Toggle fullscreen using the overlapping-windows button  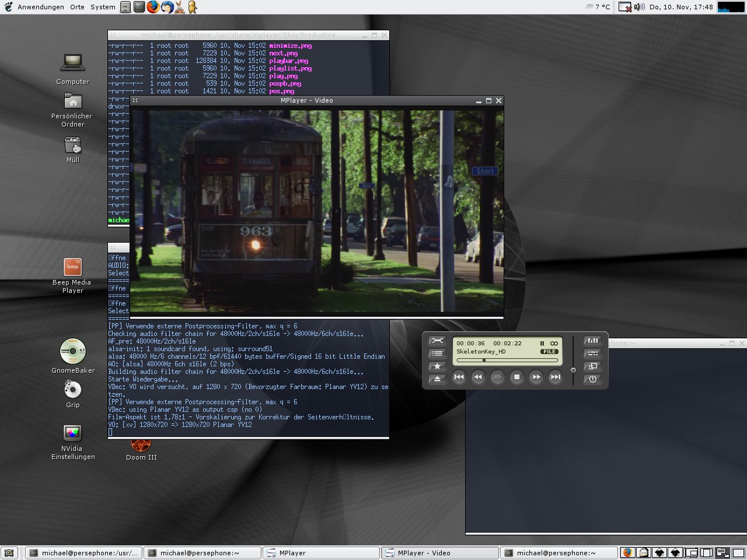coord(592,366)
